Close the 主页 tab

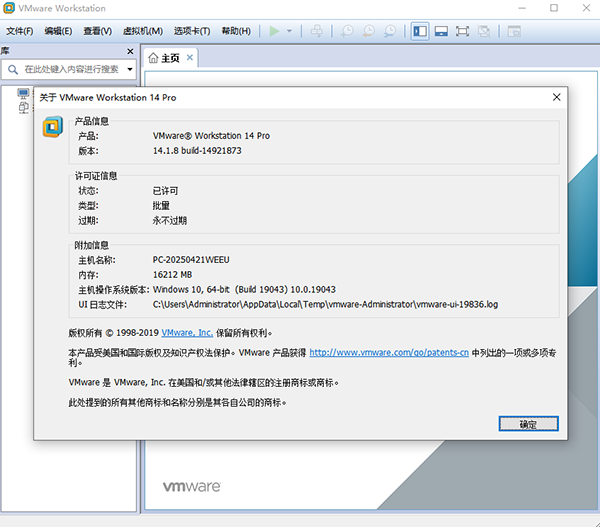click(x=190, y=58)
